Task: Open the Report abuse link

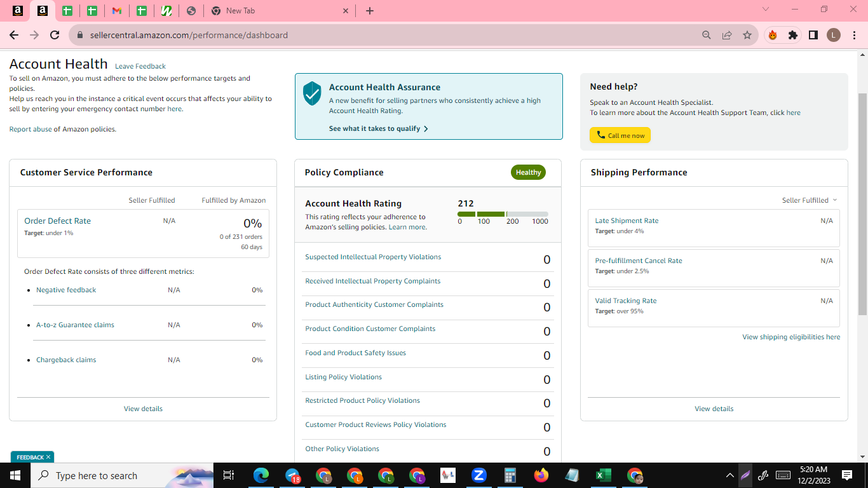Action: (31, 129)
